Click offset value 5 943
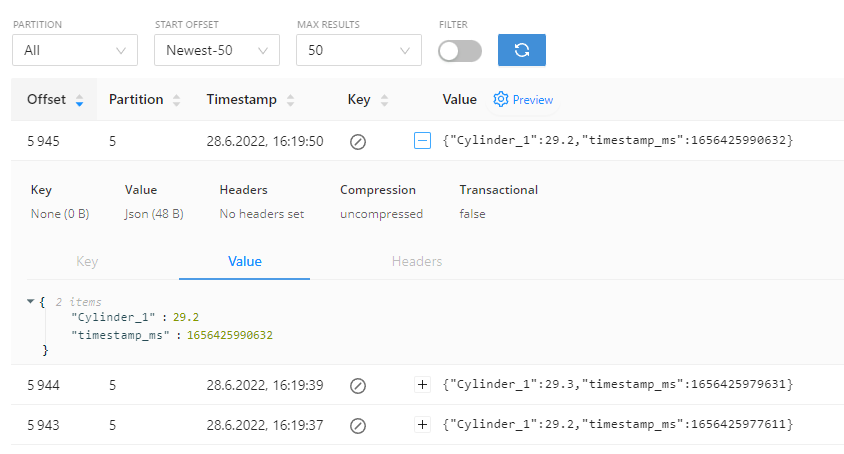The height and width of the screenshot is (454, 844). coord(44,425)
